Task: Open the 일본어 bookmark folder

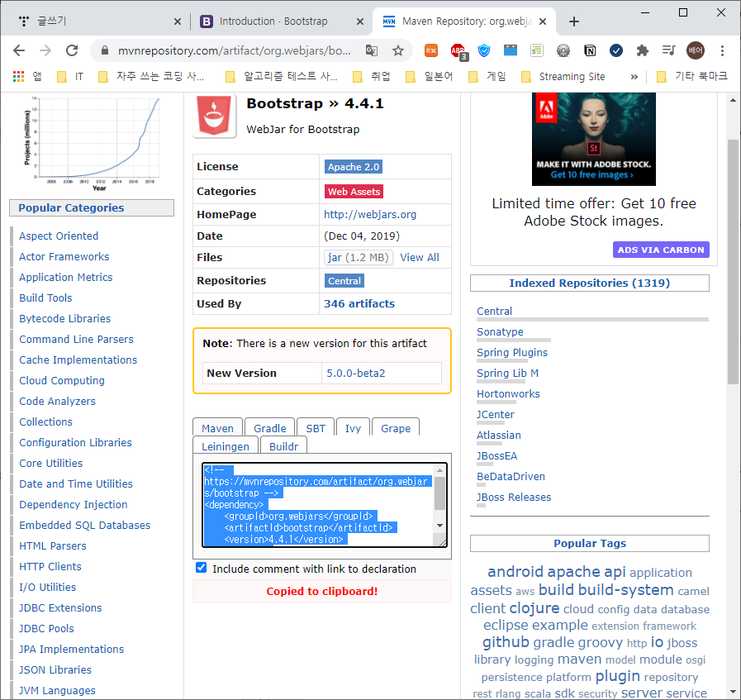Action: (430, 77)
